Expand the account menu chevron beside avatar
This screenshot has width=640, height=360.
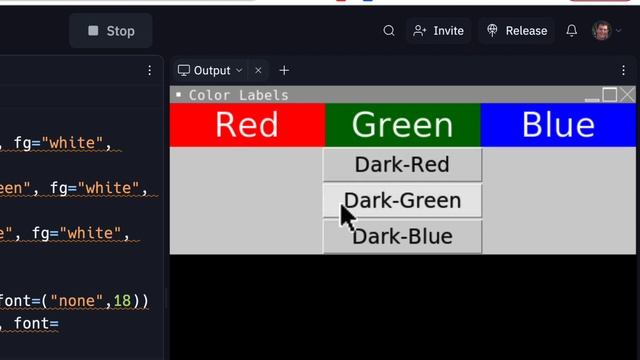[619, 31]
